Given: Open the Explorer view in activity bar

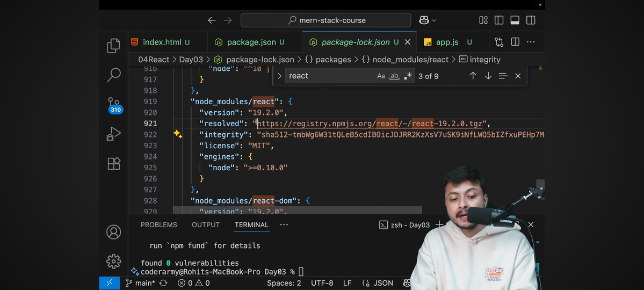Looking at the screenshot, I should (x=113, y=46).
